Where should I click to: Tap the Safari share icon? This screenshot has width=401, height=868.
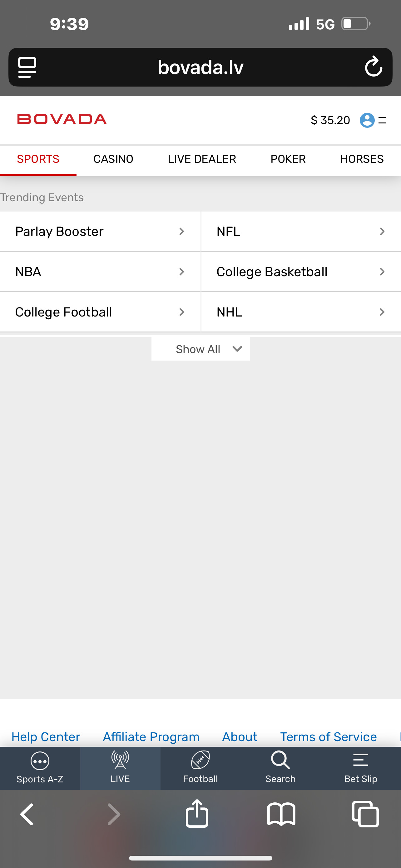point(197,814)
